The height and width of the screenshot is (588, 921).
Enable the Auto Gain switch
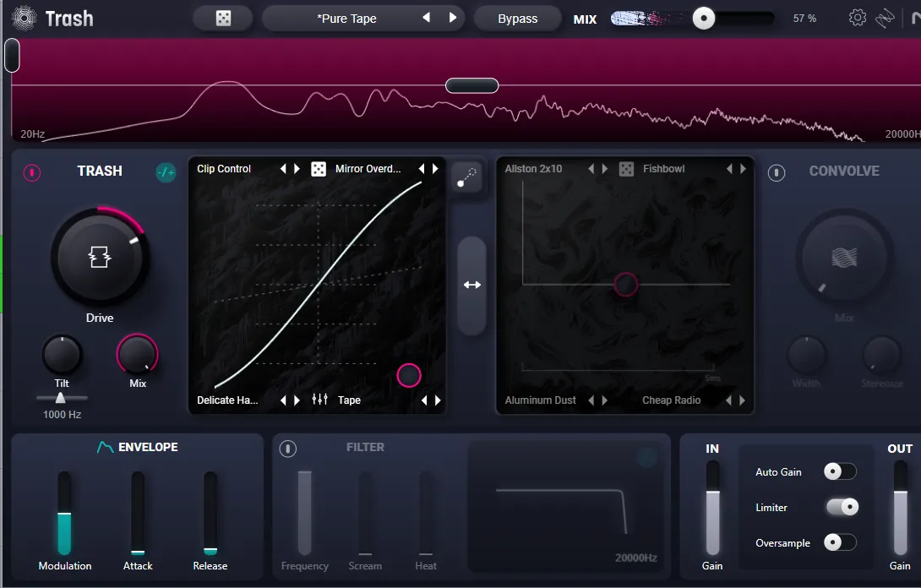[840, 471]
